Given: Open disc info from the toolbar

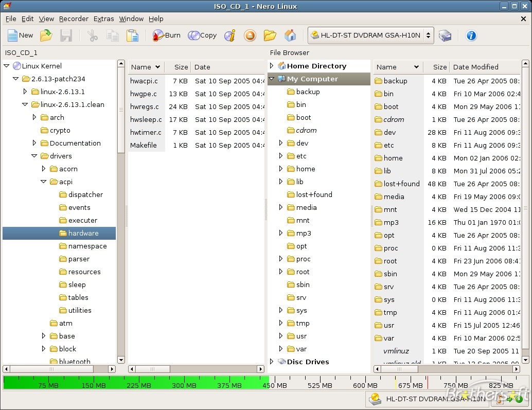Looking at the screenshot, I should pos(229,35).
